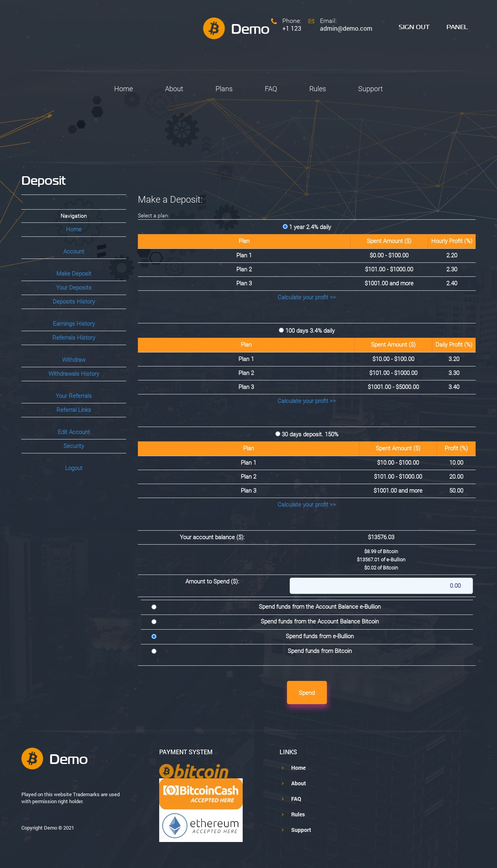Expand Calculate your profit under 1 year plan
The image size is (497, 868).
(306, 297)
